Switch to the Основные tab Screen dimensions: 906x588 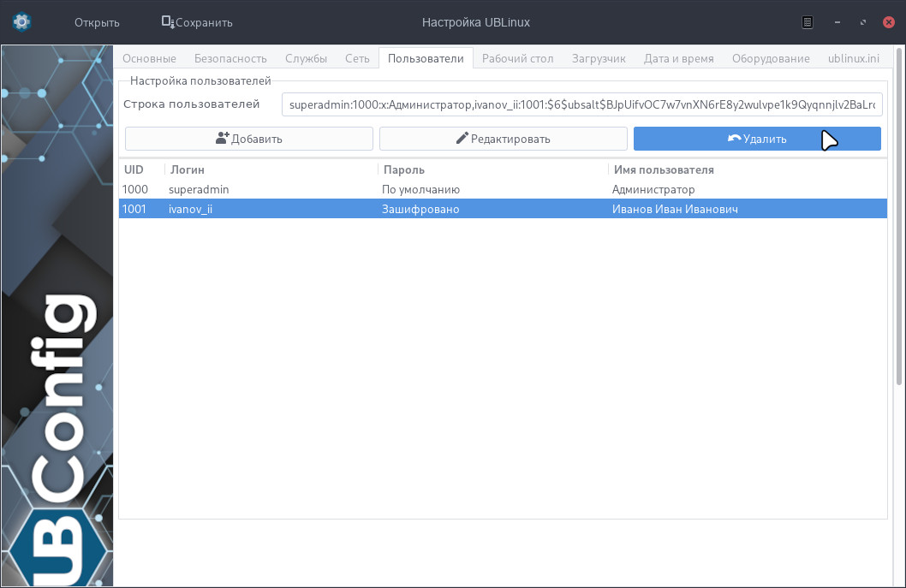click(x=149, y=58)
